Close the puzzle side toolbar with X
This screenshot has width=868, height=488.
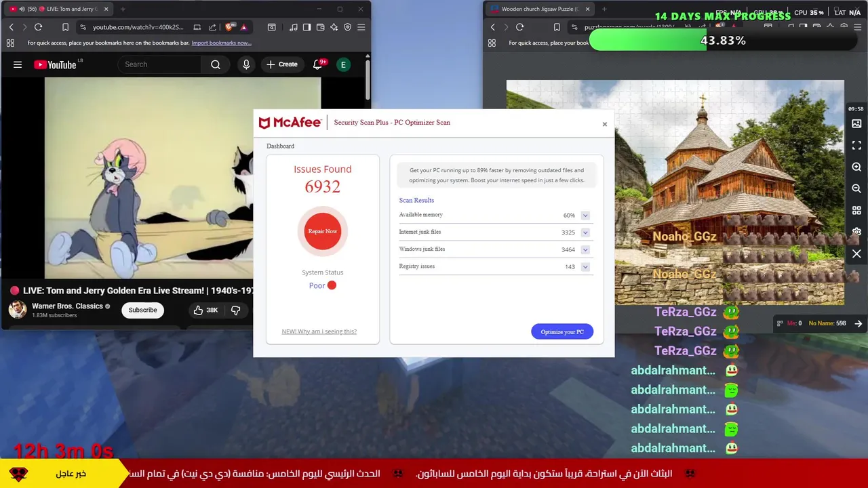856,253
